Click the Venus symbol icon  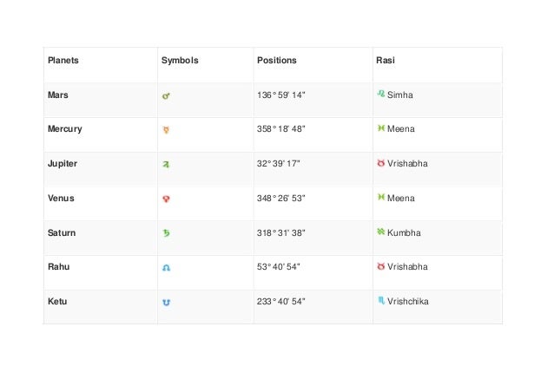(167, 199)
